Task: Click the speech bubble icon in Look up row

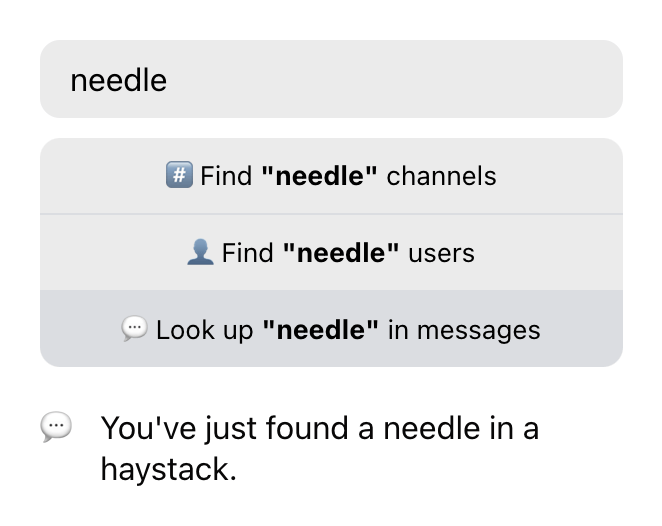Action: point(134,329)
